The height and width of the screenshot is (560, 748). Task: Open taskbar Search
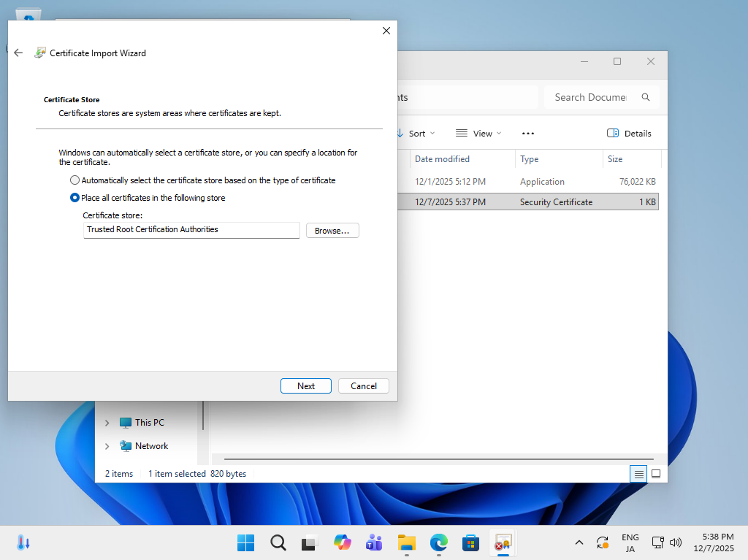[278, 542]
